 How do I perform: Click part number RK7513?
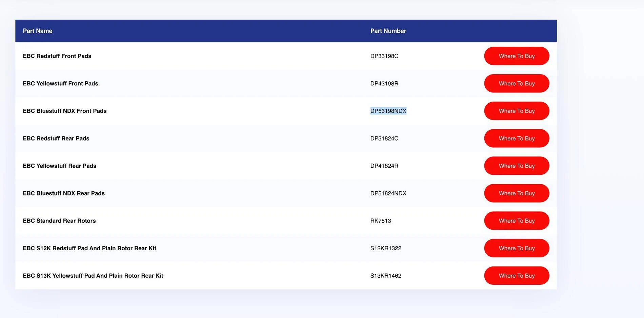pos(381,220)
